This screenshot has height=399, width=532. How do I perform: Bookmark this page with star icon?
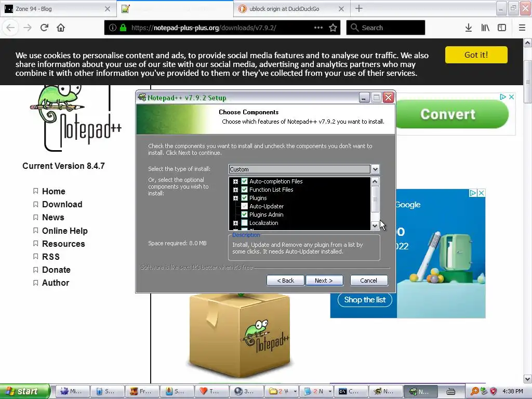pyautogui.click(x=333, y=28)
